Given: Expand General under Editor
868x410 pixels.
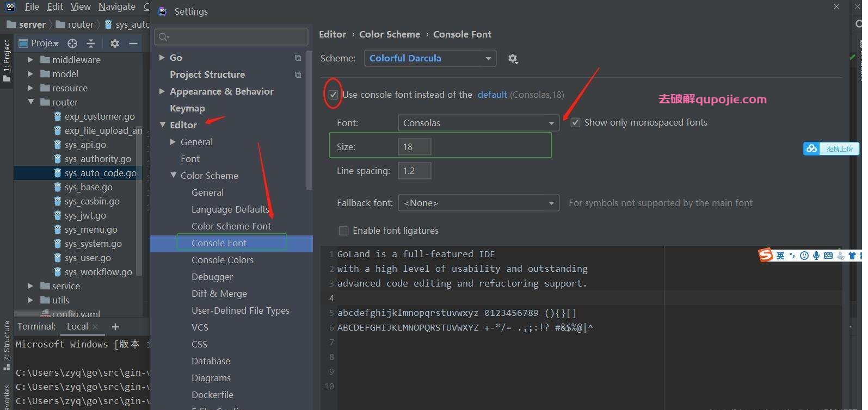Looking at the screenshot, I should 173,142.
